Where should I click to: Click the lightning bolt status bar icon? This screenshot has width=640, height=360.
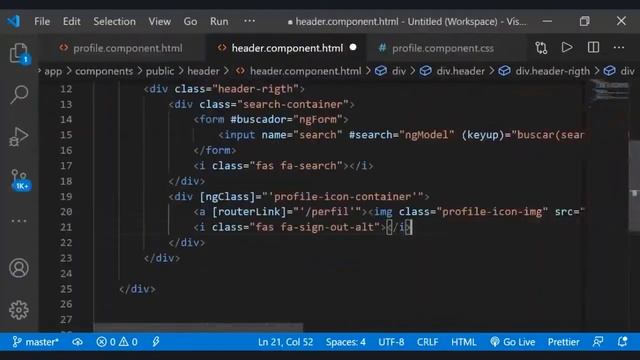pyautogui.click(x=156, y=342)
